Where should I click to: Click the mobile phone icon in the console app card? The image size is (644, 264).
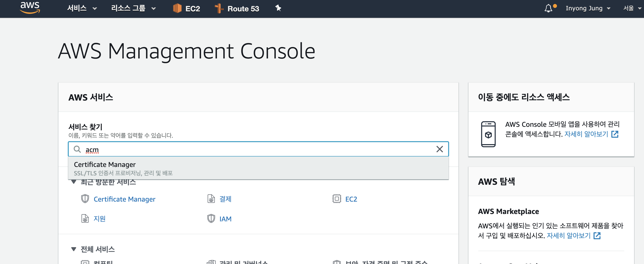tap(488, 134)
